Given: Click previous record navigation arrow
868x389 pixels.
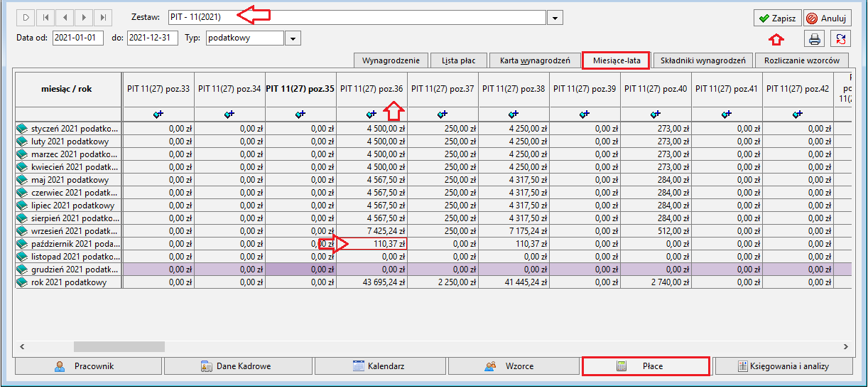Looking at the screenshot, I should (x=65, y=17).
